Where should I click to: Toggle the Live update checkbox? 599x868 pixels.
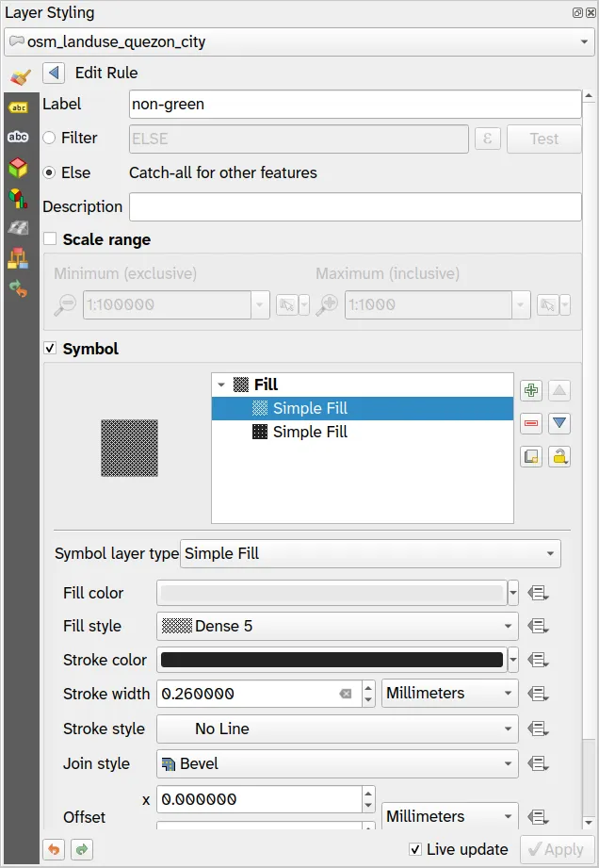click(415, 849)
